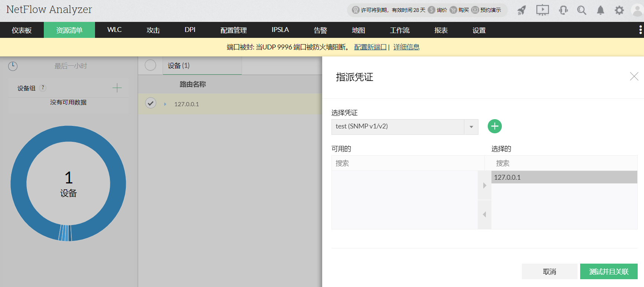The image size is (644, 287).
Task: Open the presentation screen icon
Action: 542,10
